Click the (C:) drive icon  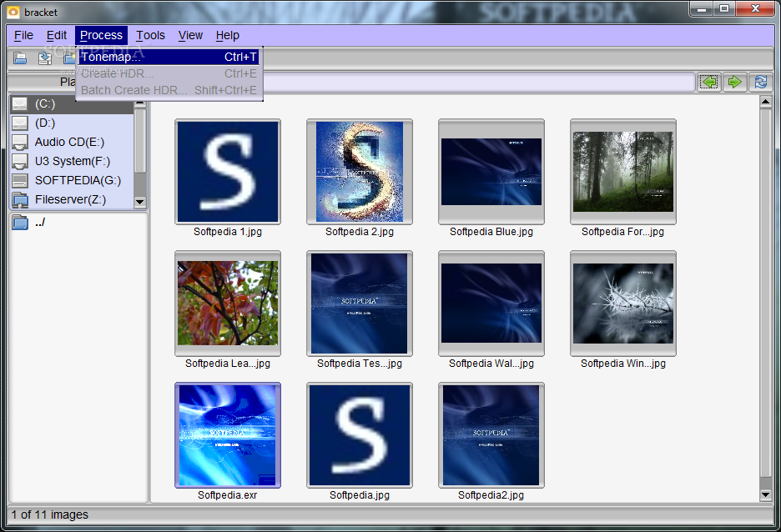tap(20, 104)
